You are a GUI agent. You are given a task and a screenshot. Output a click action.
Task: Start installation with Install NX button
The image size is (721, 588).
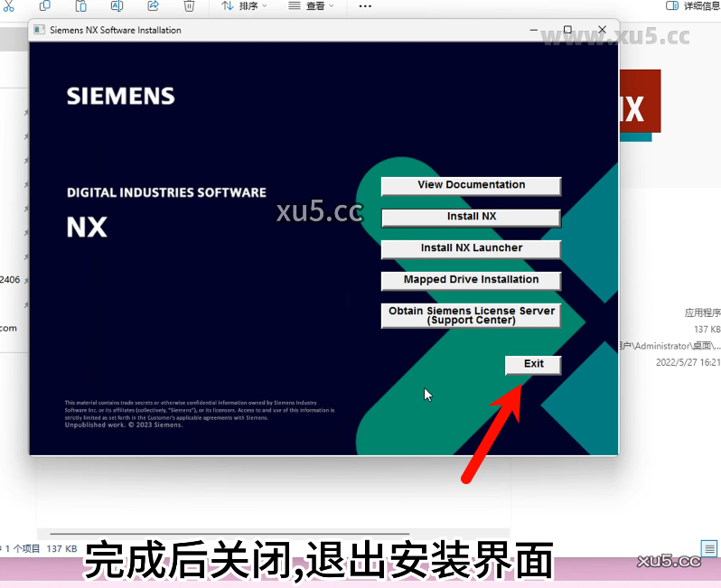point(471,217)
